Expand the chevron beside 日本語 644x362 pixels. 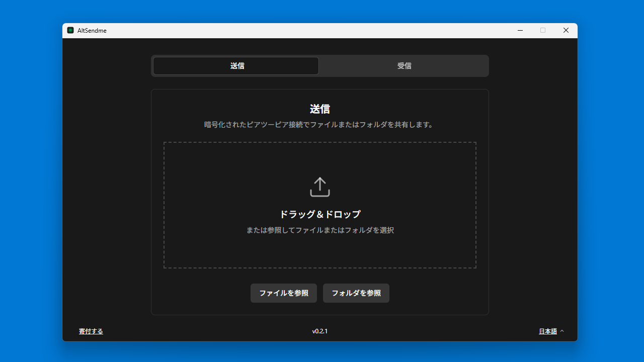(x=562, y=331)
